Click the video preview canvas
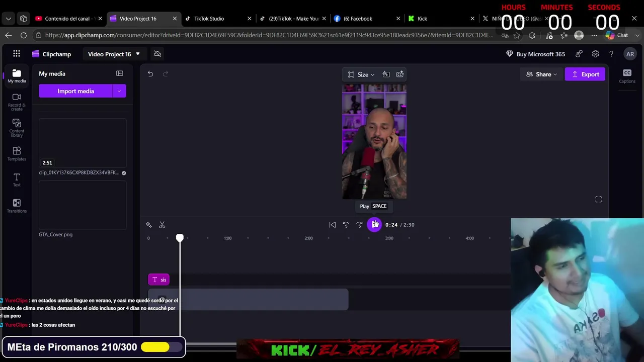The height and width of the screenshot is (362, 644). [374, 142]
